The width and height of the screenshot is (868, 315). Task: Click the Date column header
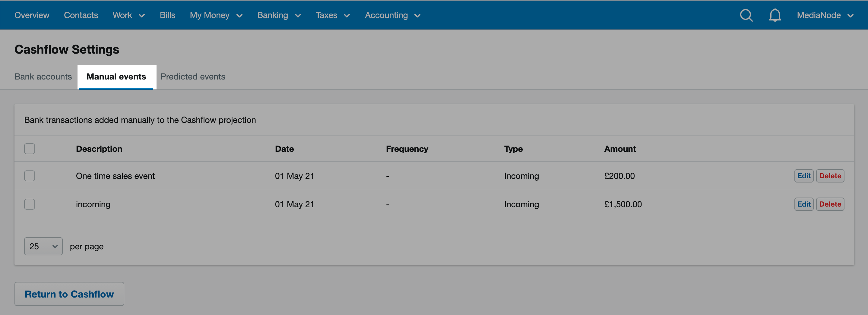point(284,149)
